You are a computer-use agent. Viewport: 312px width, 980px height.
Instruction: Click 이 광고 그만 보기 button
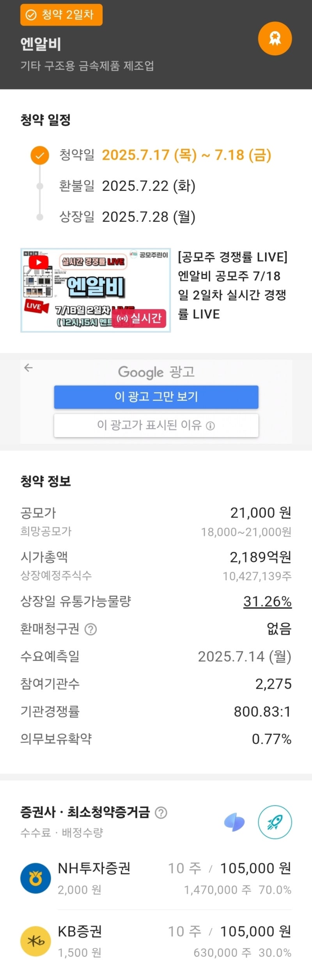(156, 397)
